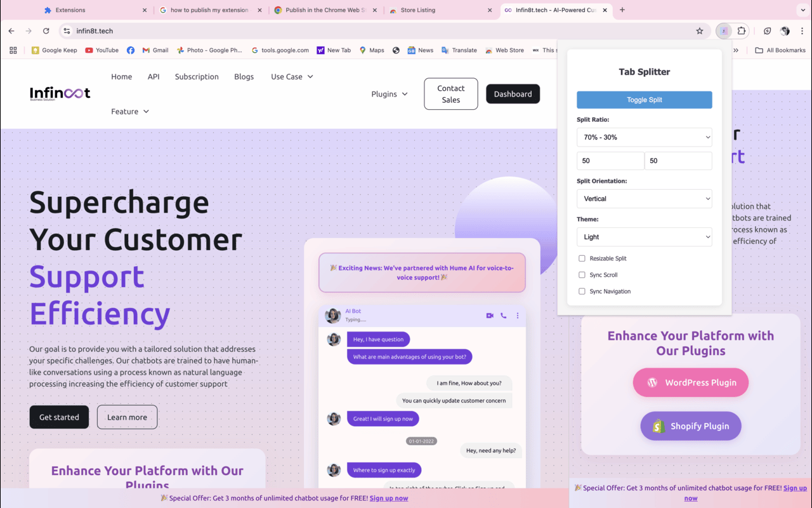The width and height of the screenshot is (812, 508).
Task: Open the Dashboard button
Action: coord(513,94)
